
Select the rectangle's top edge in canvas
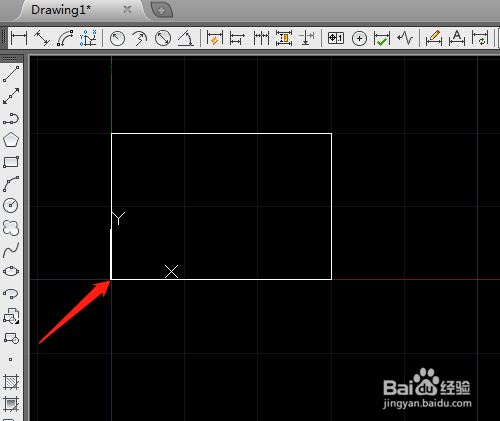[x=221, y=133]
